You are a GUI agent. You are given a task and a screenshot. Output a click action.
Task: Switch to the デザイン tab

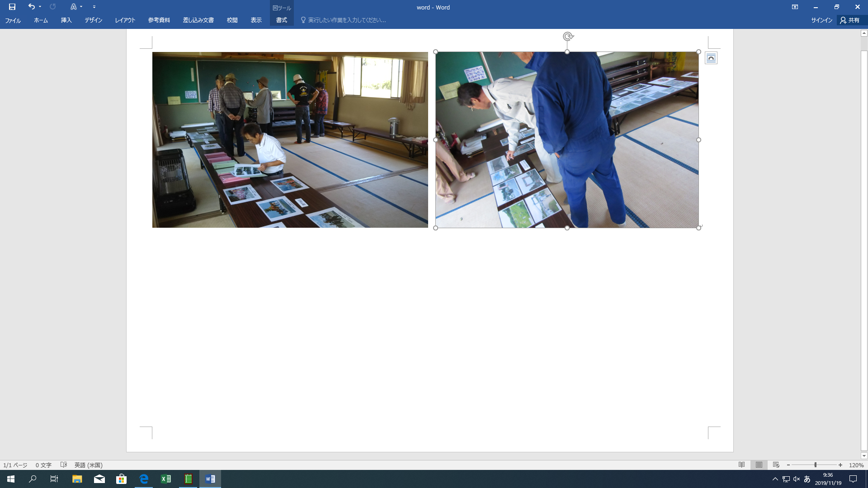point(94,20)
